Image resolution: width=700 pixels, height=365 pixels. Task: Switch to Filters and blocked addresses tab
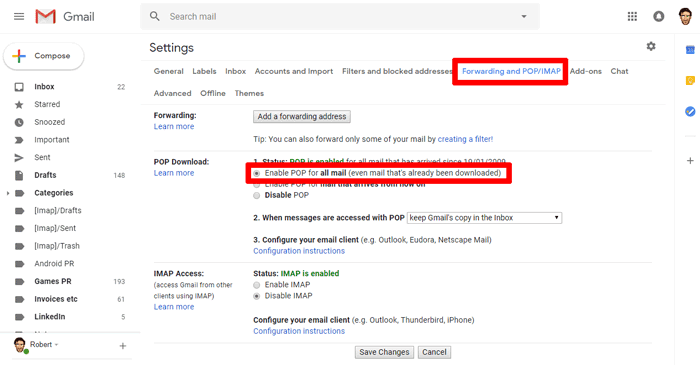click(x=397, y=71)
